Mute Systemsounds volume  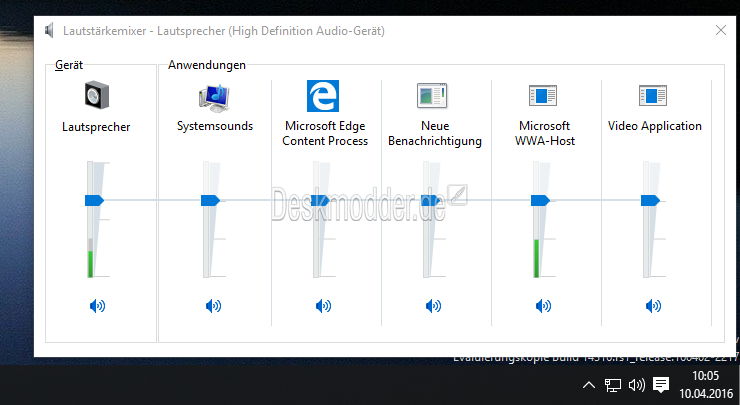click(213, 306)
